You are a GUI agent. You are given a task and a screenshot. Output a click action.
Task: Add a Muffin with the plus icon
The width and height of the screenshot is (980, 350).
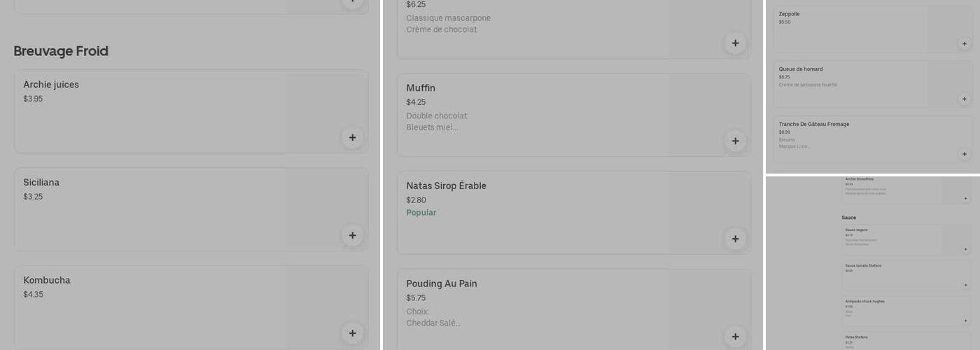click(x=735, y=141)
